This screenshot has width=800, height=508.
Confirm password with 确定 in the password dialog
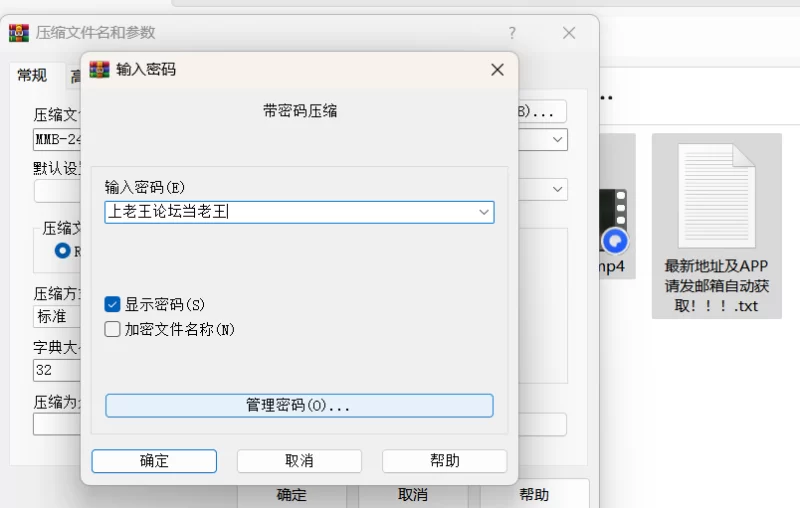tap(154, 461)
